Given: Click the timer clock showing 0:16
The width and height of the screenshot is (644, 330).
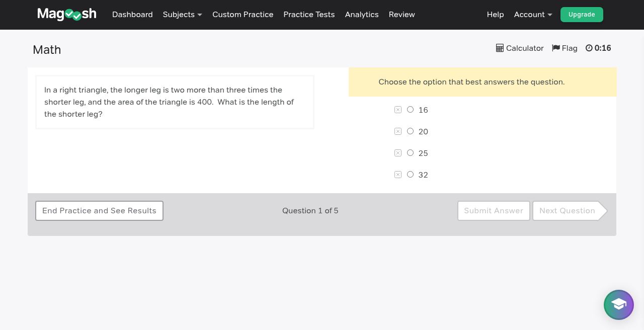Looking at the screenshot, I should coord(598,48).
